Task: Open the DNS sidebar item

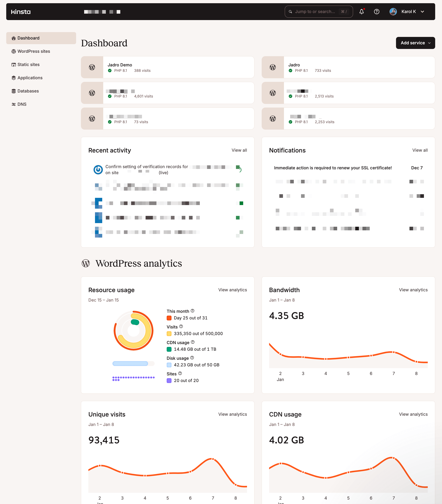Action: click(x=22, y=104)
